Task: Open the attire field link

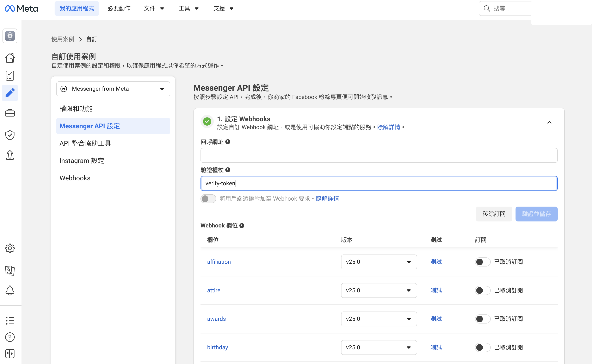Action: (x=214, y=290)
